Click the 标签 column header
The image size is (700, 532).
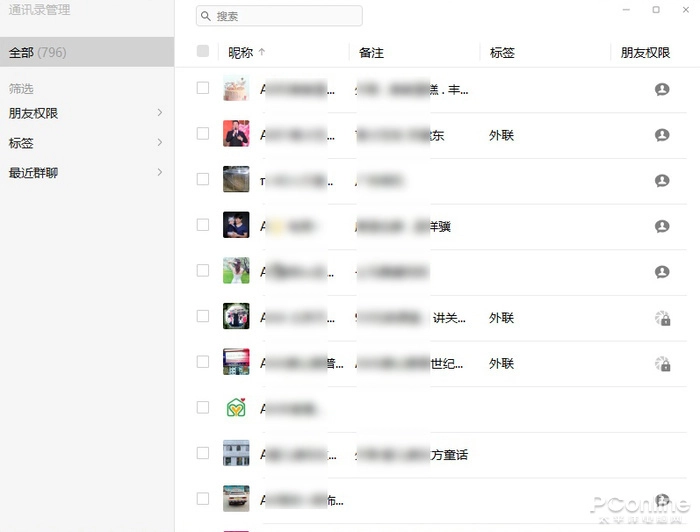tap(502, 53)
